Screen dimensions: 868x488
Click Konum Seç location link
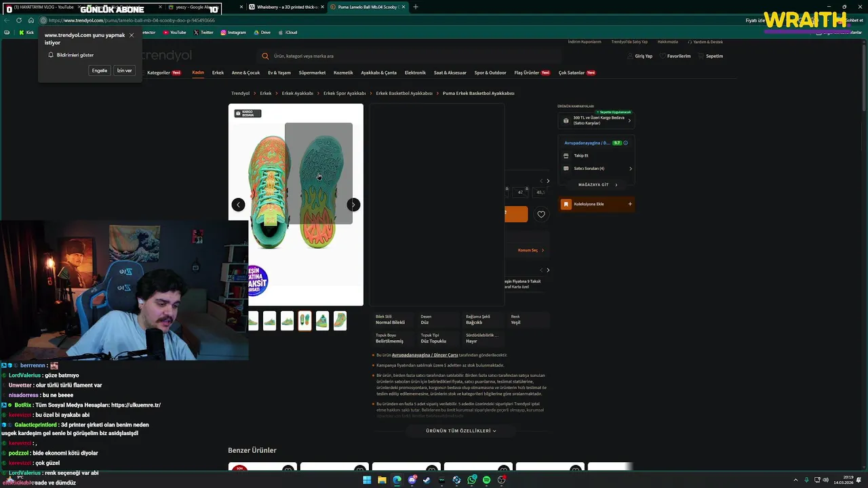point(530,250)
